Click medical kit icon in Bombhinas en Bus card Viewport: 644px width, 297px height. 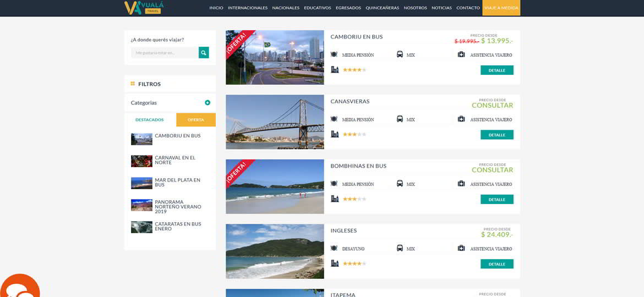(461, 183)
